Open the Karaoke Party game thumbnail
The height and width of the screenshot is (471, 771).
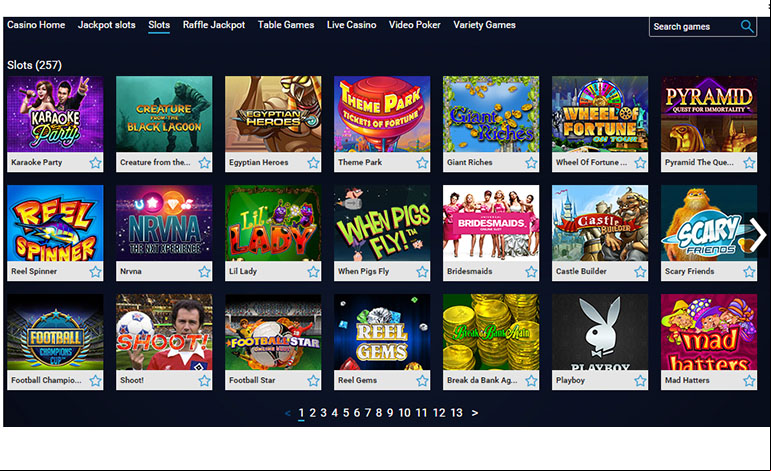pyautogui.click(x=55, y=114)
